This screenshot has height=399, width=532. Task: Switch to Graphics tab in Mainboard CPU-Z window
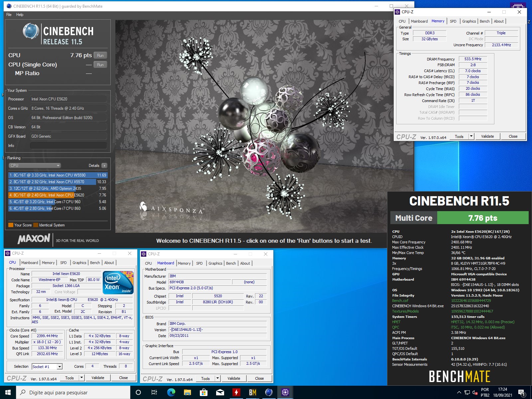[x=215, y=263]
